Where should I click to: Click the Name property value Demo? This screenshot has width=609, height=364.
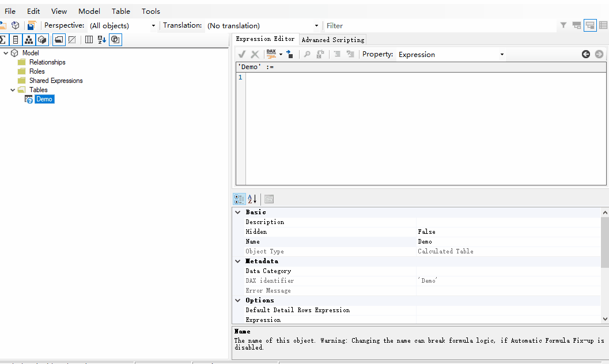(x=508, y=241)
